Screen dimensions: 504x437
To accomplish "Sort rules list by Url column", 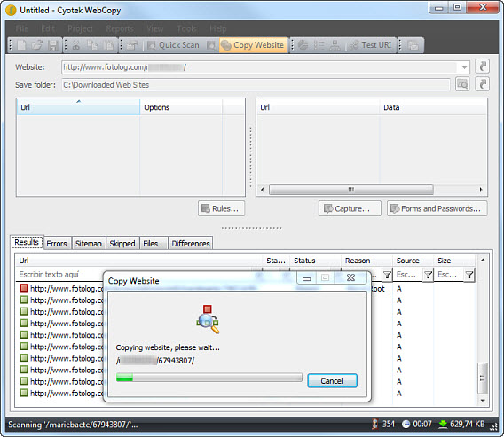I will (78, 107).
